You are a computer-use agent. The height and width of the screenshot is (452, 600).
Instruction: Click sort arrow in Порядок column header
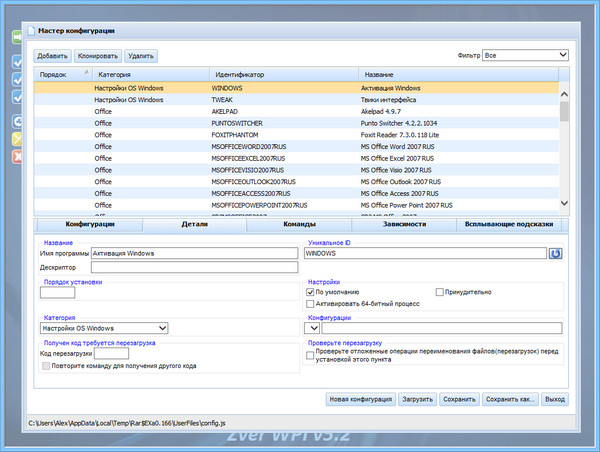point(85,73)
